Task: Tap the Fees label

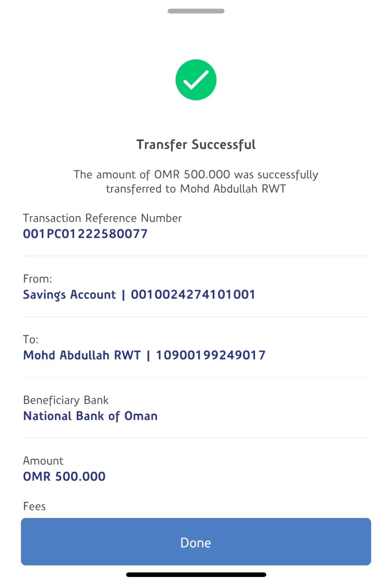Action: click(x=34, y=506)
